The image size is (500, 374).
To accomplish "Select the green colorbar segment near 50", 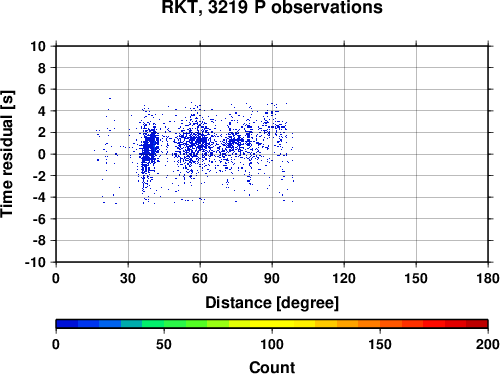I will coord(174,324).
